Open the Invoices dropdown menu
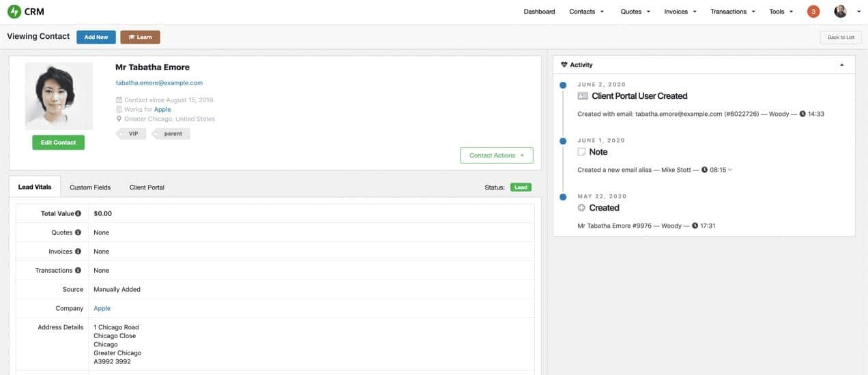The height and width of the screenshot is (375, 868). click(680, 12)
